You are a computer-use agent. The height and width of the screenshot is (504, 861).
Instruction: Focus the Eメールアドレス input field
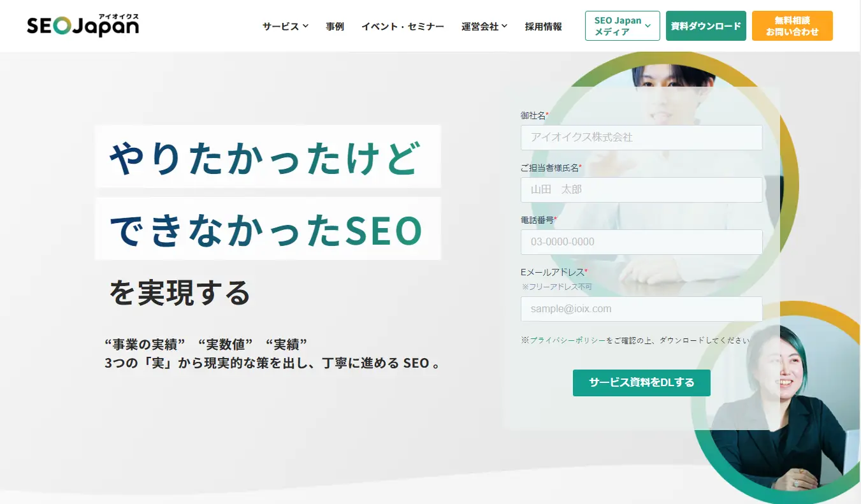(641, 308)
